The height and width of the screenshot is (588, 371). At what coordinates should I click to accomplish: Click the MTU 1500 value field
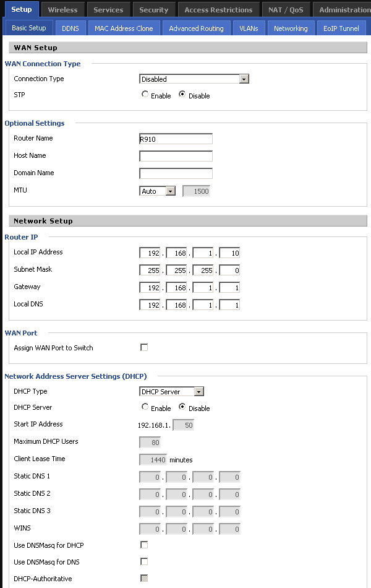click(197, 191)
